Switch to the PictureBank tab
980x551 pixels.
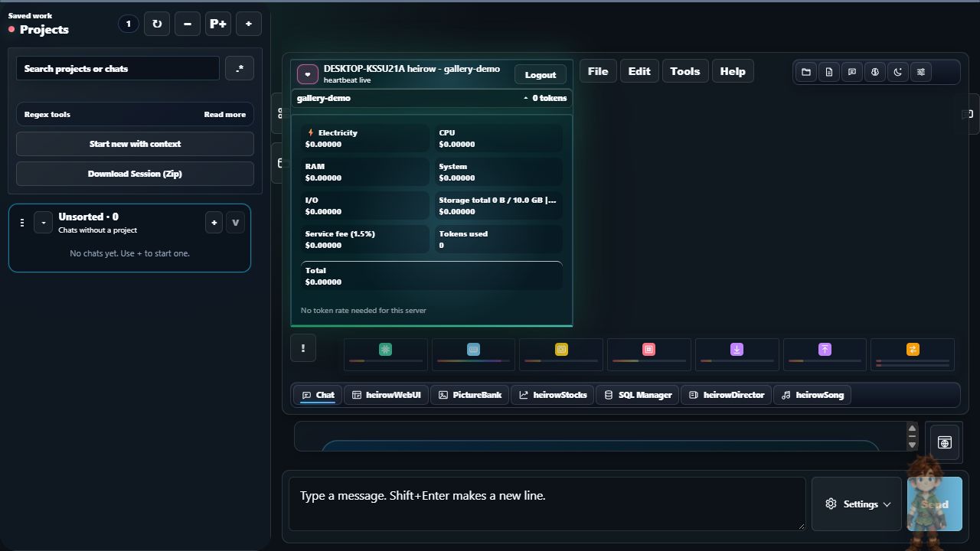click(470, 395)
